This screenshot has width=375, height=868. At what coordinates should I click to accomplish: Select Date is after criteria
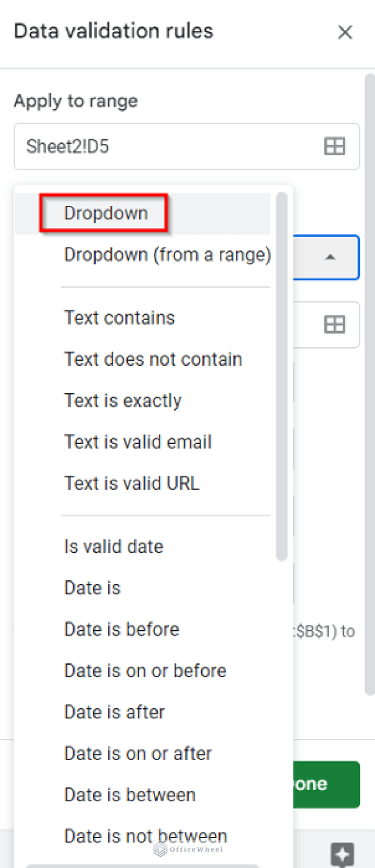[114, 712]
